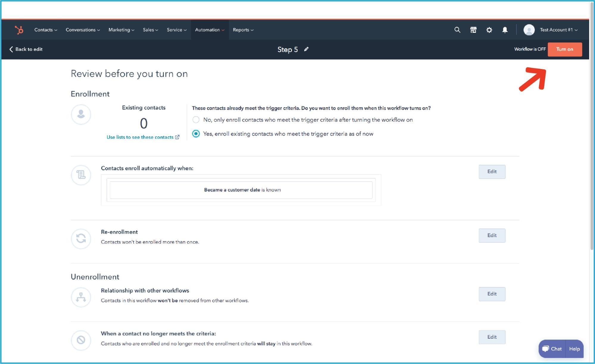Open the Test Account #1 dropdown
This screenshot has width=595, height=364.
[559, 30]
